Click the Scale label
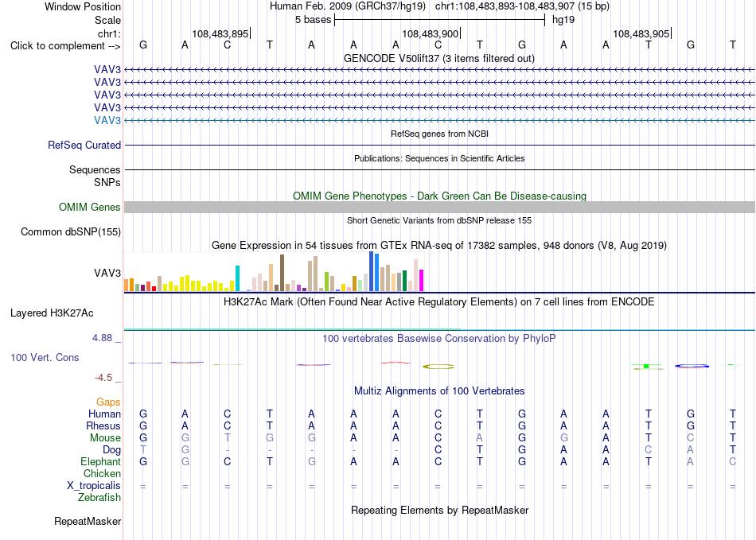The image size is (756, 540). 107,20
